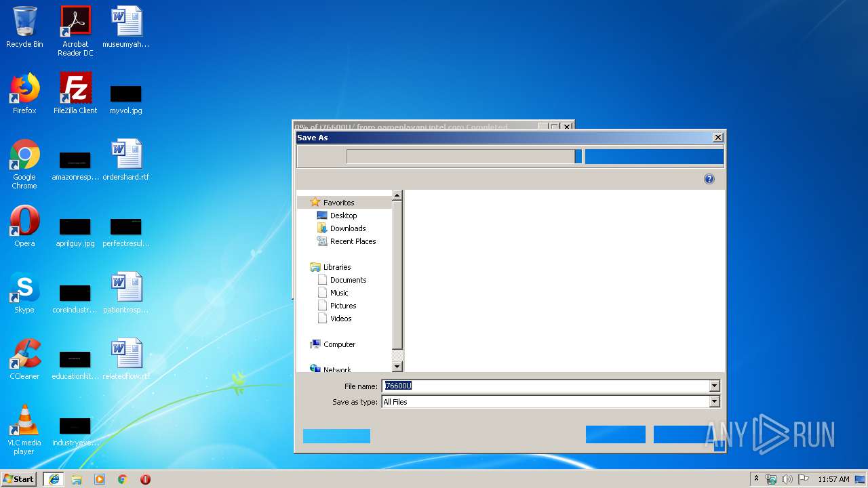Open the Recycle Bin desktop icon
Screen dimensions: 868x488
pos(24,28)
